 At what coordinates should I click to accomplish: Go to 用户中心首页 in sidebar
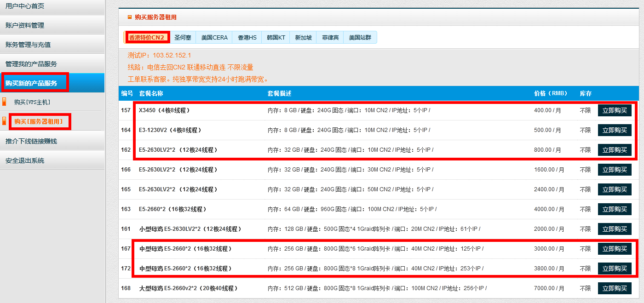25,6
